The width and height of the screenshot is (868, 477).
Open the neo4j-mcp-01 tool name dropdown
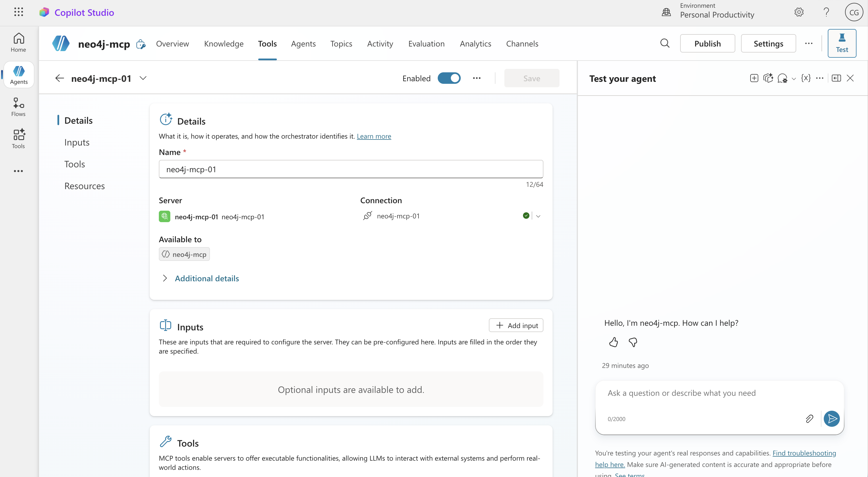[143, 78]
